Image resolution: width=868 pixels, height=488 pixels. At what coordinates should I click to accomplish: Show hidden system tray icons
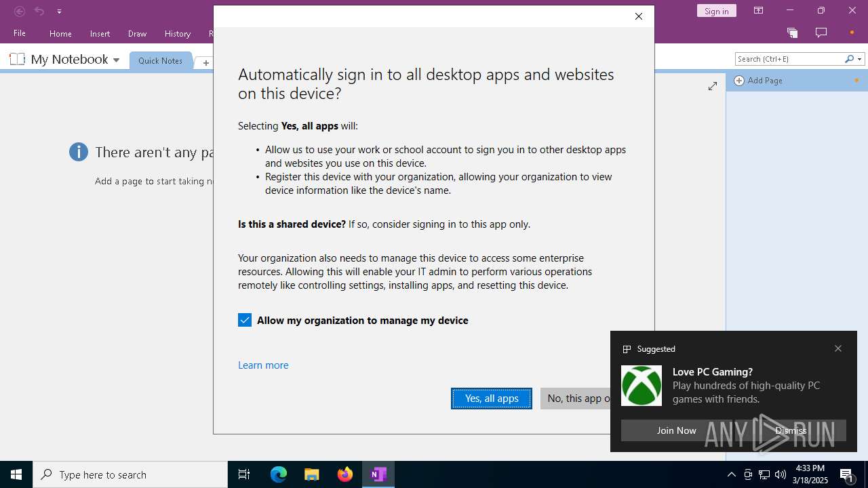731,474
